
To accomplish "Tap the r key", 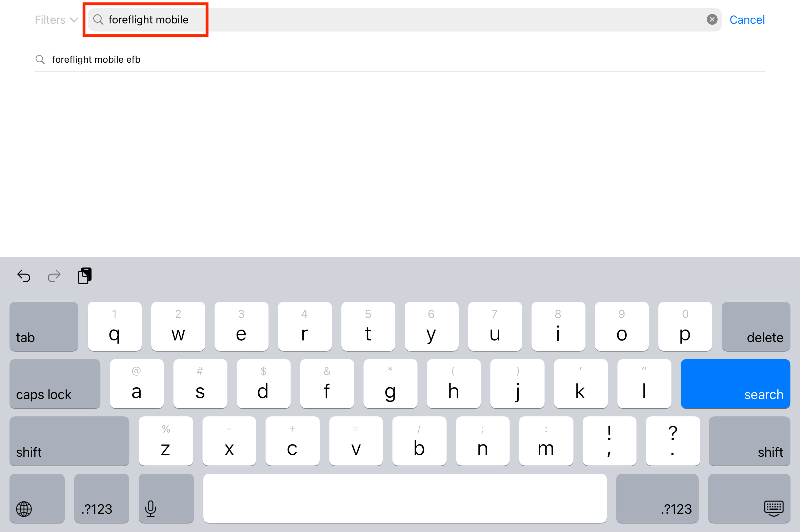I will [x=305, y=327].
